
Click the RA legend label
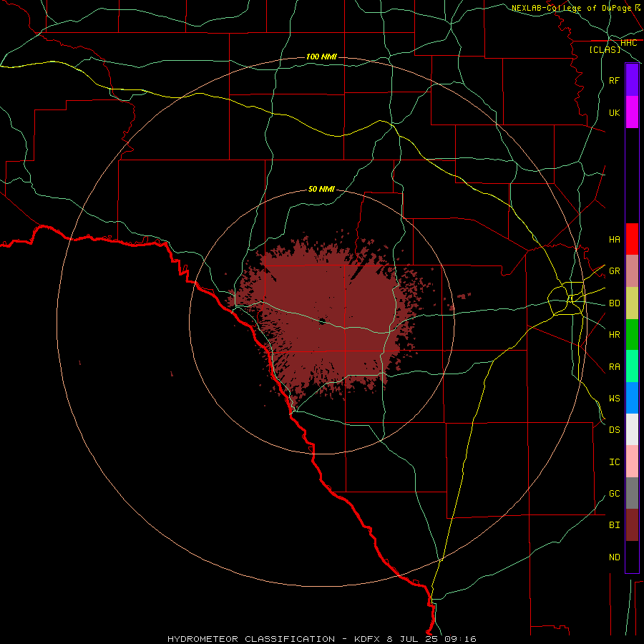pos(614,366)
